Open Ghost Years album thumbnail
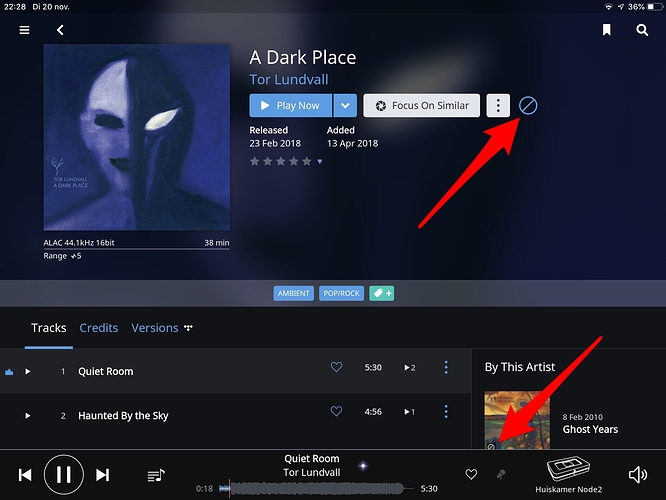The height and width of the screenshot is (500, 666). [517, 420]
